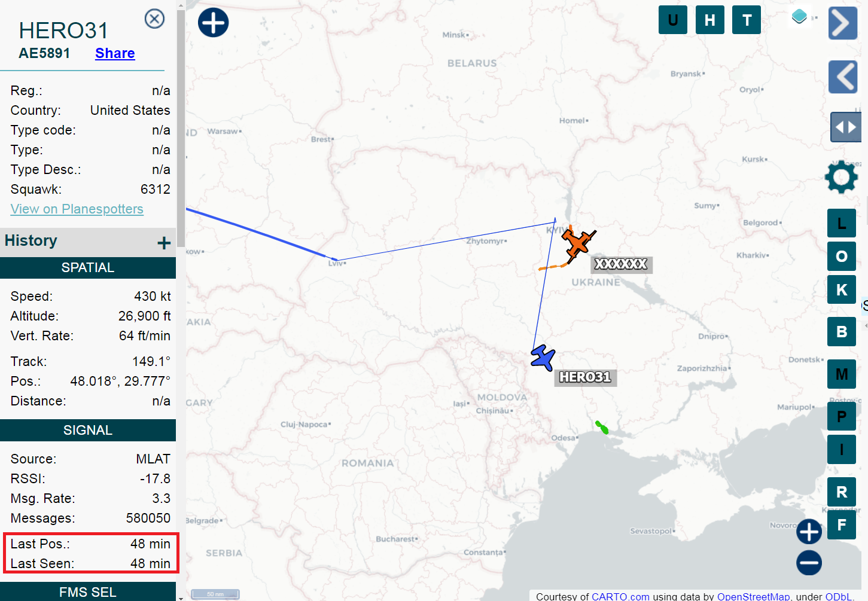Click the Altitude value 26,900 ft
The width and height of the screenshot is (868, 601).
pyautogui.click(x=144, y=316)
